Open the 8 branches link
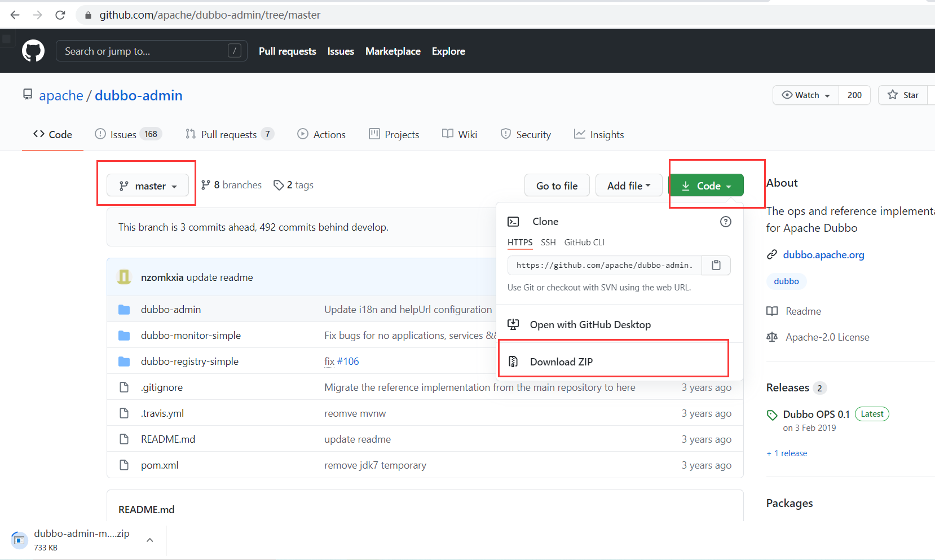Viewport: 935px width, 560px height. [x=231, y=185]
